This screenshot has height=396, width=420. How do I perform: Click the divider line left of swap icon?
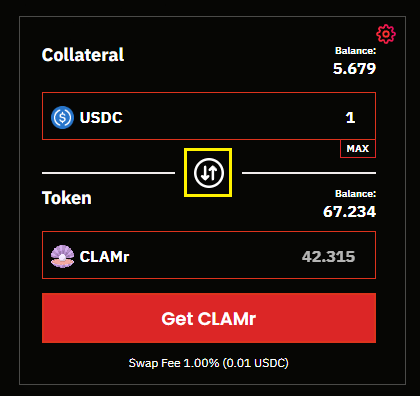click(x=108, y=173)
